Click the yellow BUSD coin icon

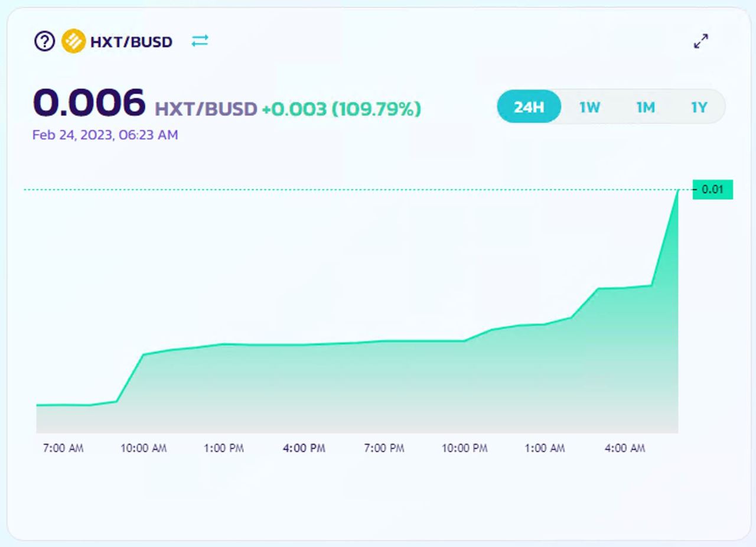pos(74,41)
